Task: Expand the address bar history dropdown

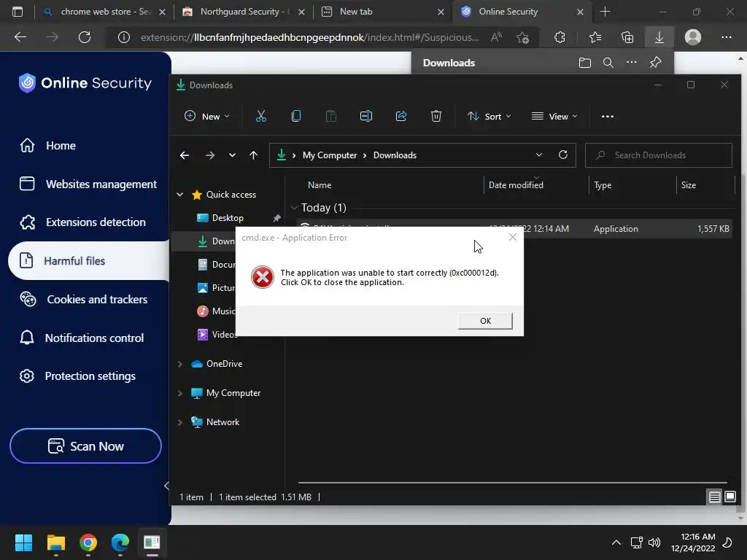Action: tap(539, 155)
